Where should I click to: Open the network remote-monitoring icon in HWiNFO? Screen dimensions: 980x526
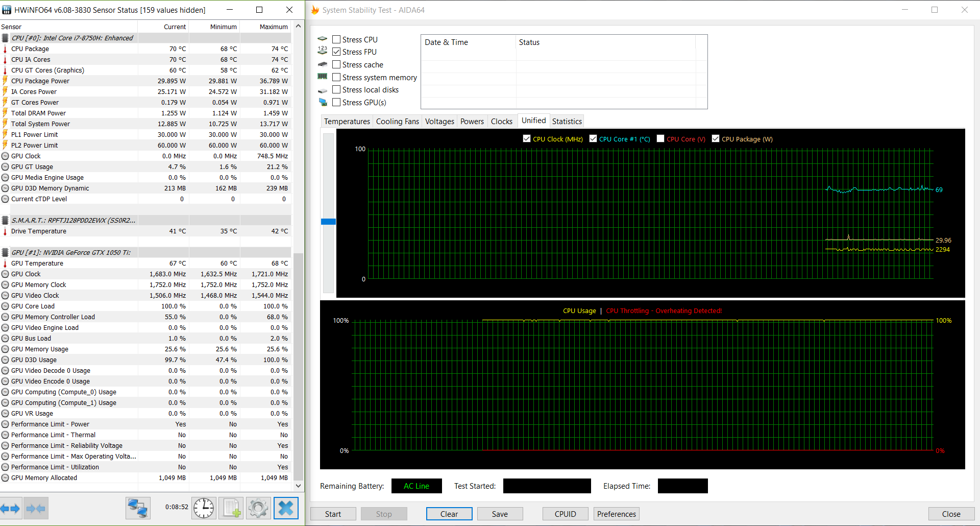[138, 508]
